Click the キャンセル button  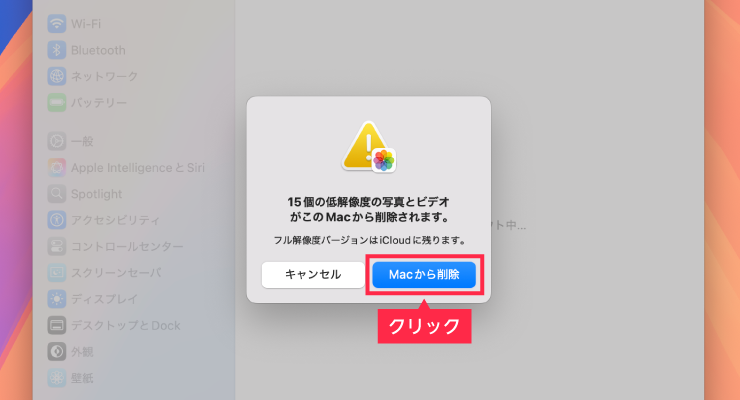click(x=313, y=275)
